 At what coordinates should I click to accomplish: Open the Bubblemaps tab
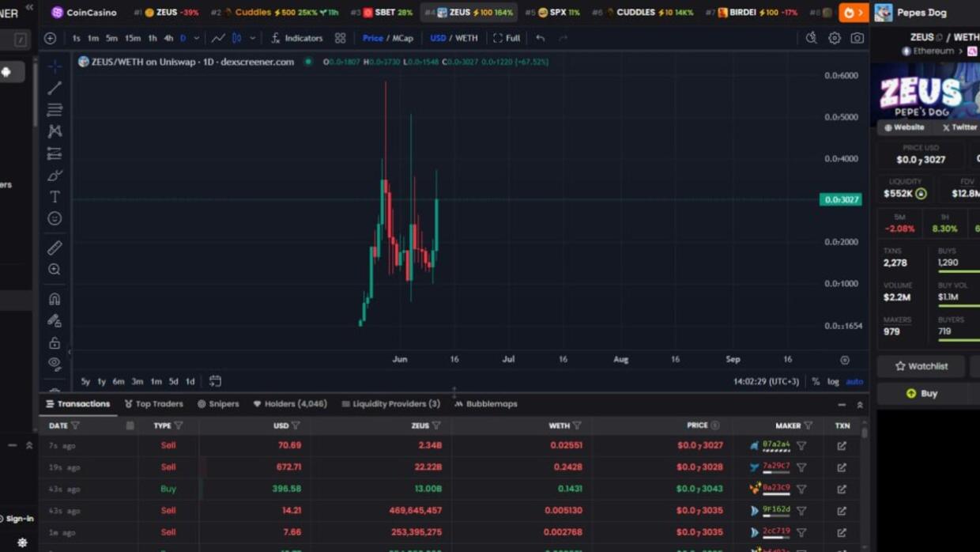[x=486, y=404]
